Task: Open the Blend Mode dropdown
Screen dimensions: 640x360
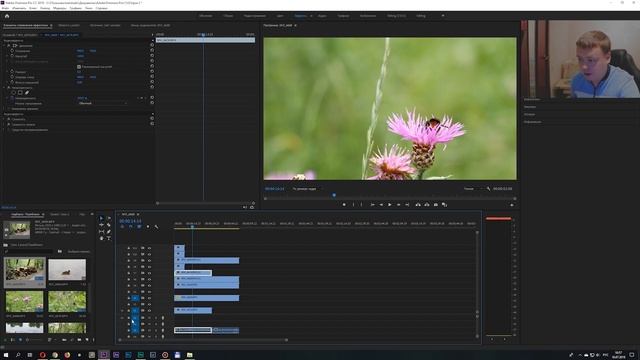Action: click(x=102, y=103)
